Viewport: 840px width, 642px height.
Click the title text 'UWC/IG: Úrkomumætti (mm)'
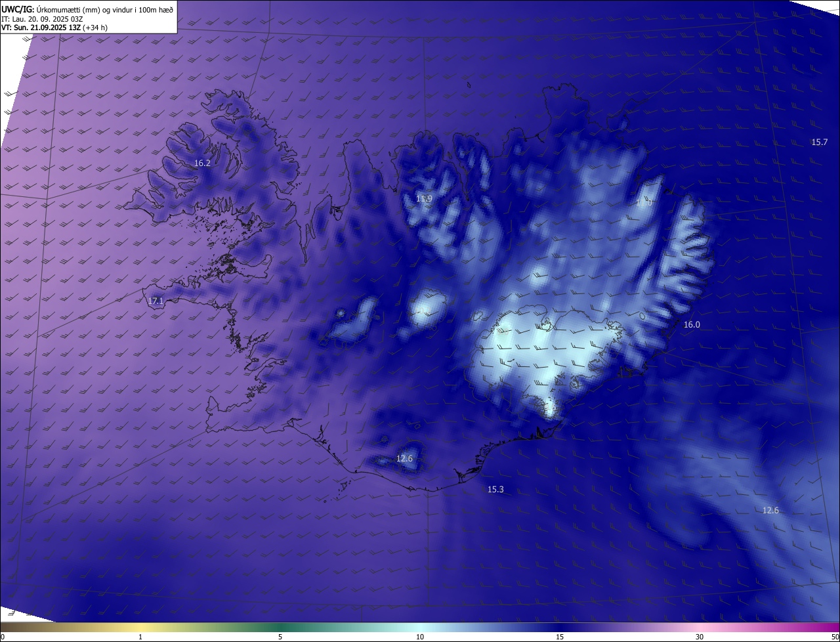[x=49, y=9]
